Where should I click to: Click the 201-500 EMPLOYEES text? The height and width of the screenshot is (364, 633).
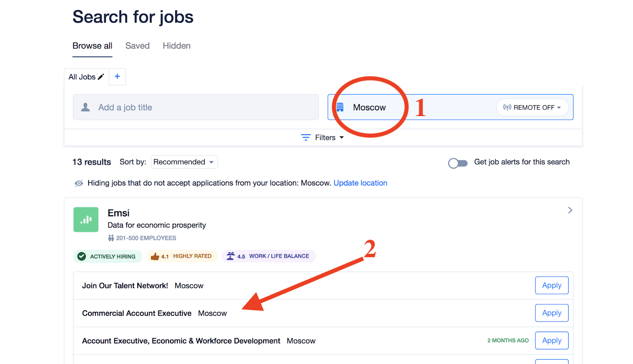point(146,238)
